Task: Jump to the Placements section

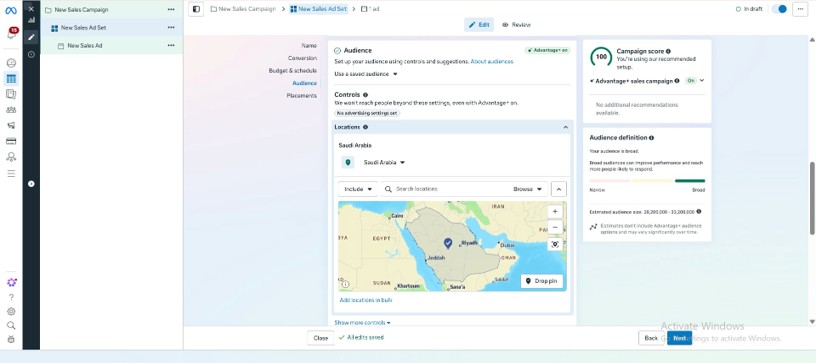Action: pyautogui.click(x=301, y=96)
